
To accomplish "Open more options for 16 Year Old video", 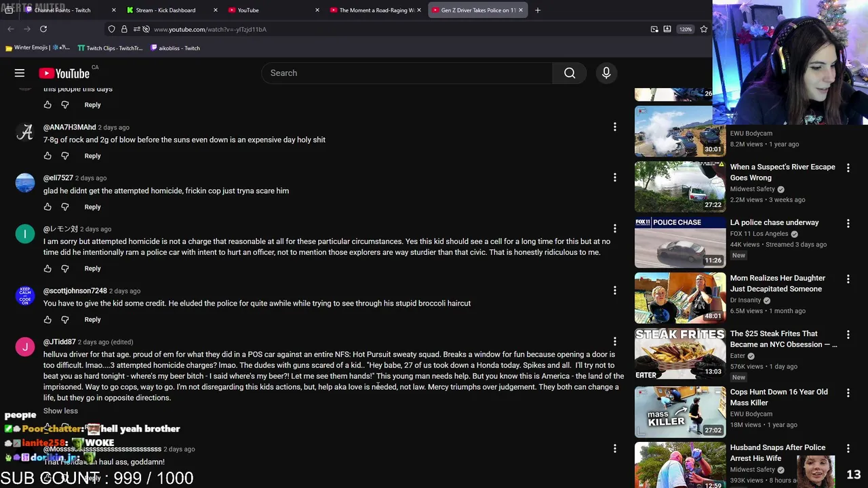I will coord(848,392).
